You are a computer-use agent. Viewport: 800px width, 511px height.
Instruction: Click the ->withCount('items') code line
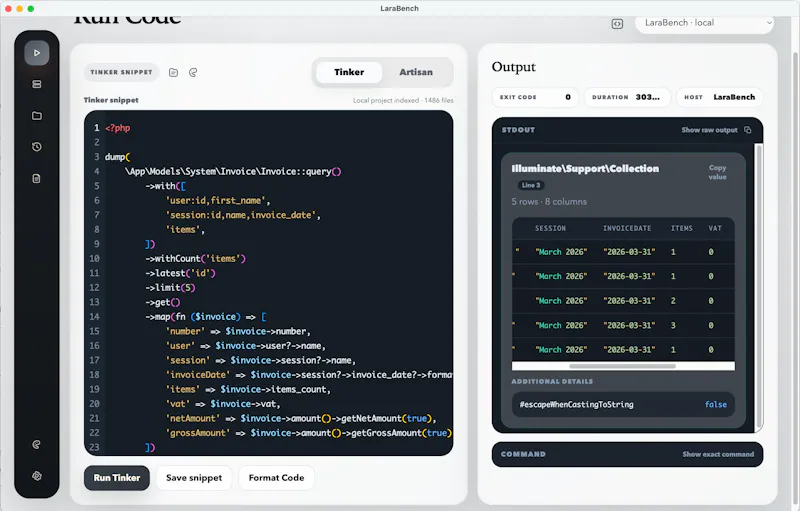click(195, 259)
